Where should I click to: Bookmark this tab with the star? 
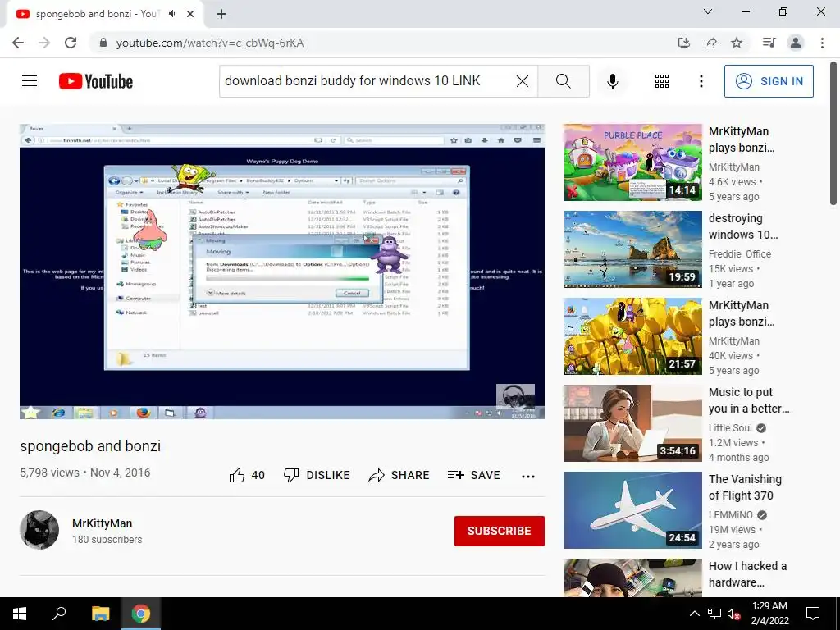click(737, 43)
